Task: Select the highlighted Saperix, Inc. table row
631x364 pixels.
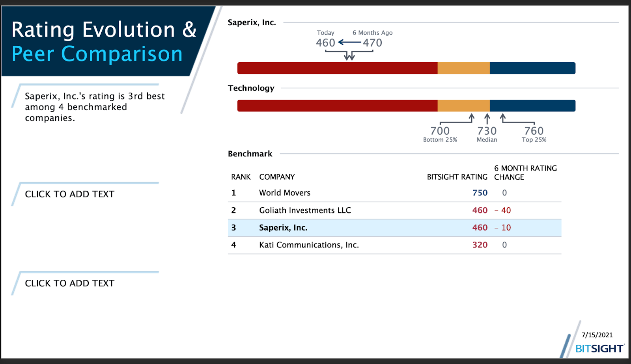Action: point(394,227)
